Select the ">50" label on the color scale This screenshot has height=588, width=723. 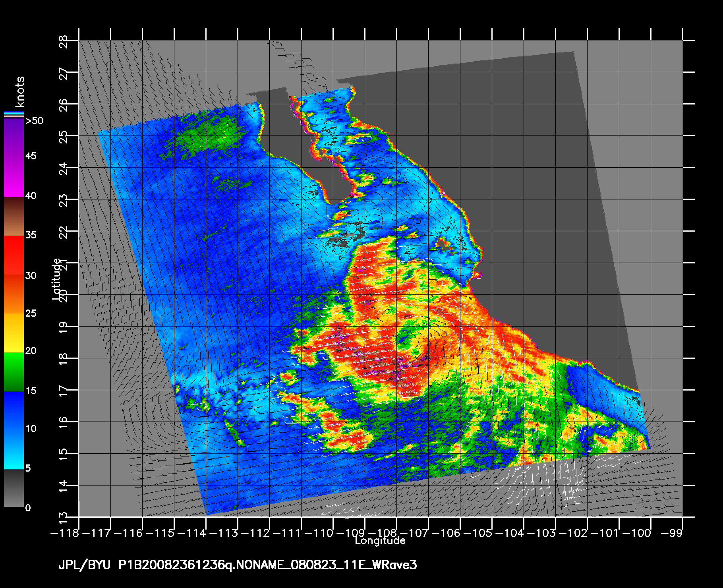click(x=34, y=121)
